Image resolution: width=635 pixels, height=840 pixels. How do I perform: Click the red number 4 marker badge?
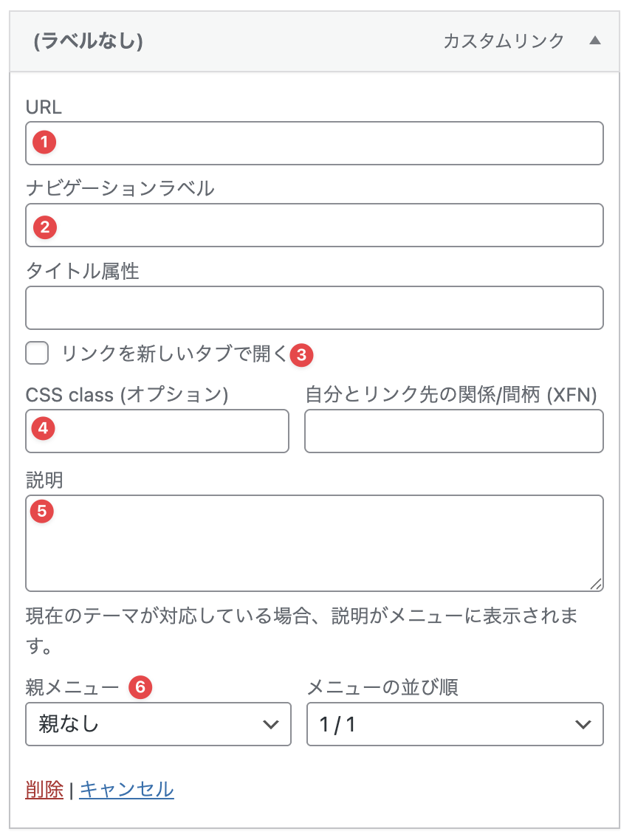(44, 427)
